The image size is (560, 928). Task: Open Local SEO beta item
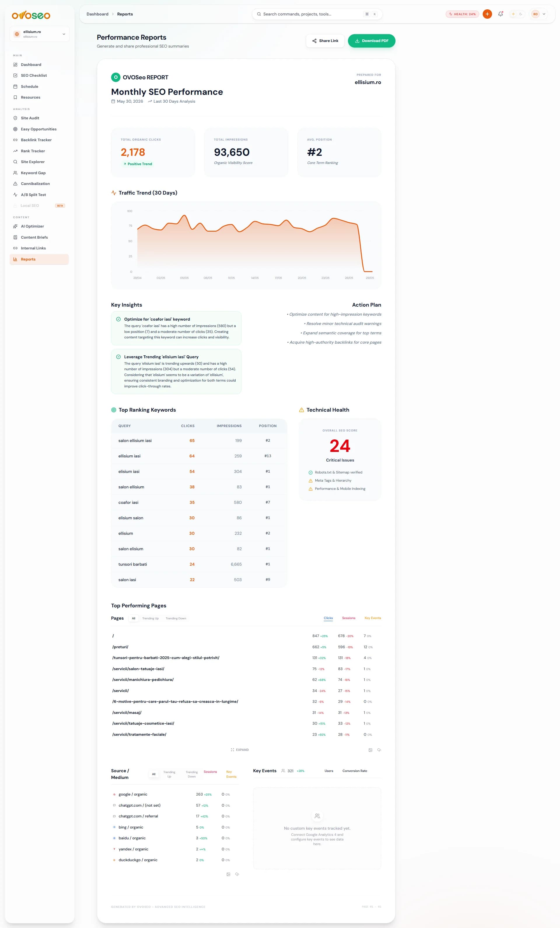click(x=39, y=206)
